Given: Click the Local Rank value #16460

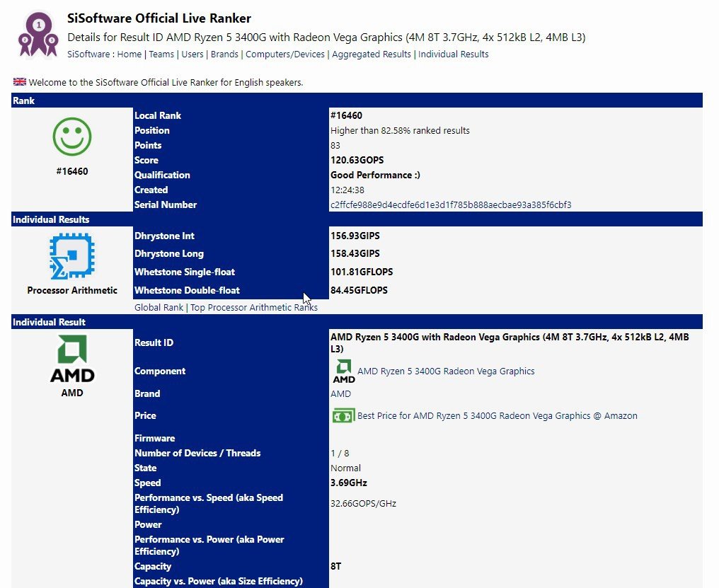Looking at the screenshot, I should click(346, 115).
